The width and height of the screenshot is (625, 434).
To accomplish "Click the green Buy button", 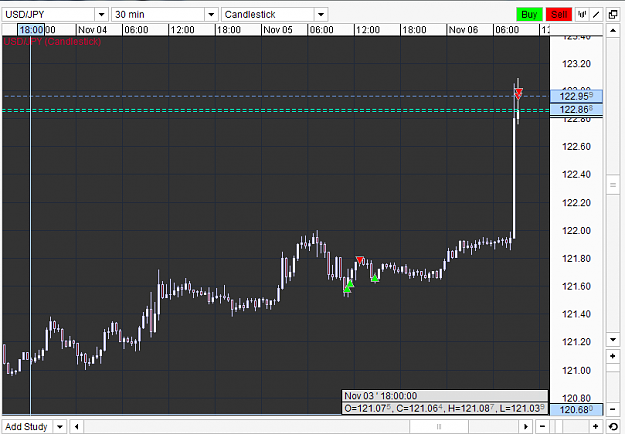I will [529, 15].
